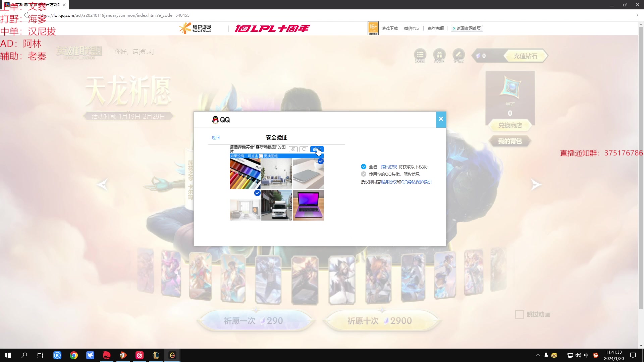The image size is (644, 362).
Task: Click the captcha refresh icon
Action: point(304,149)
